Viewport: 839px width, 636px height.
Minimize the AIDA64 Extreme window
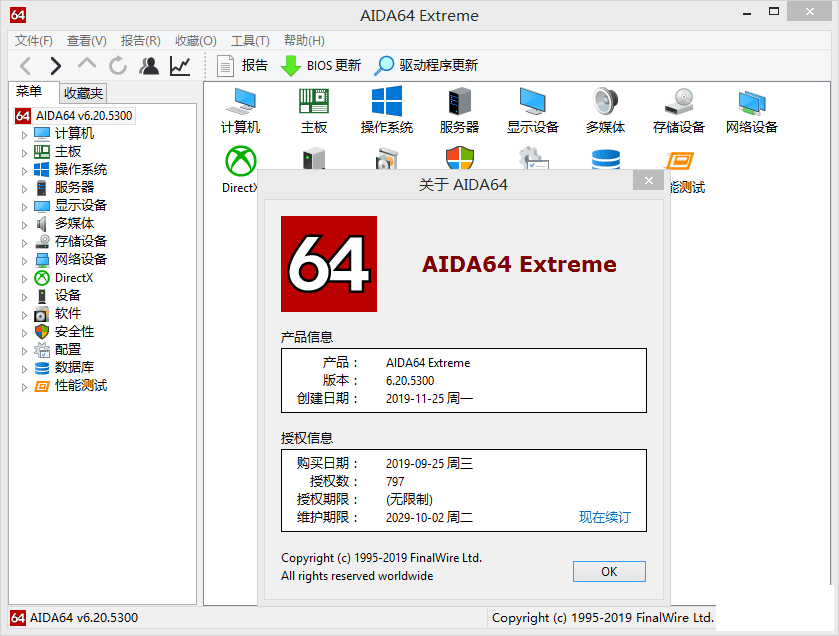pos(748,13)
